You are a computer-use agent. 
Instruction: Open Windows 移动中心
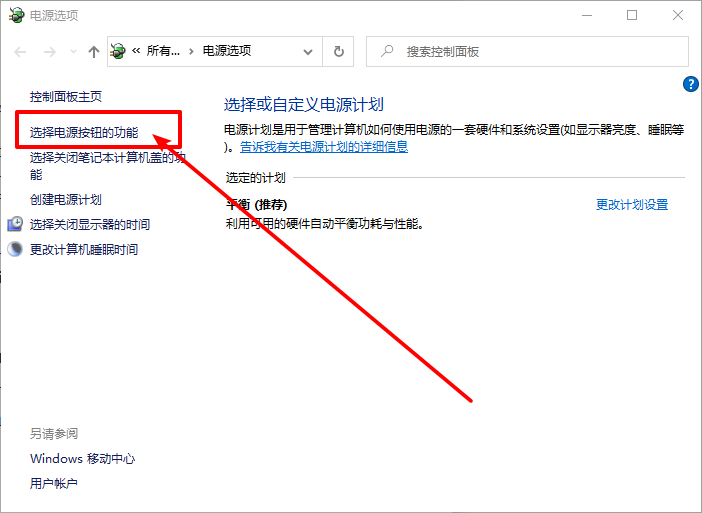[x=82, y=459]
